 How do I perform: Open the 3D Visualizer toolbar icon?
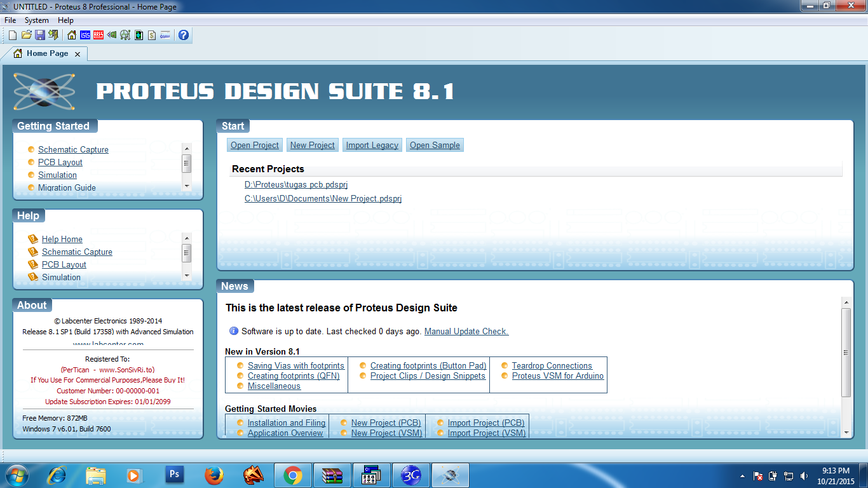(x=112, y=35)
